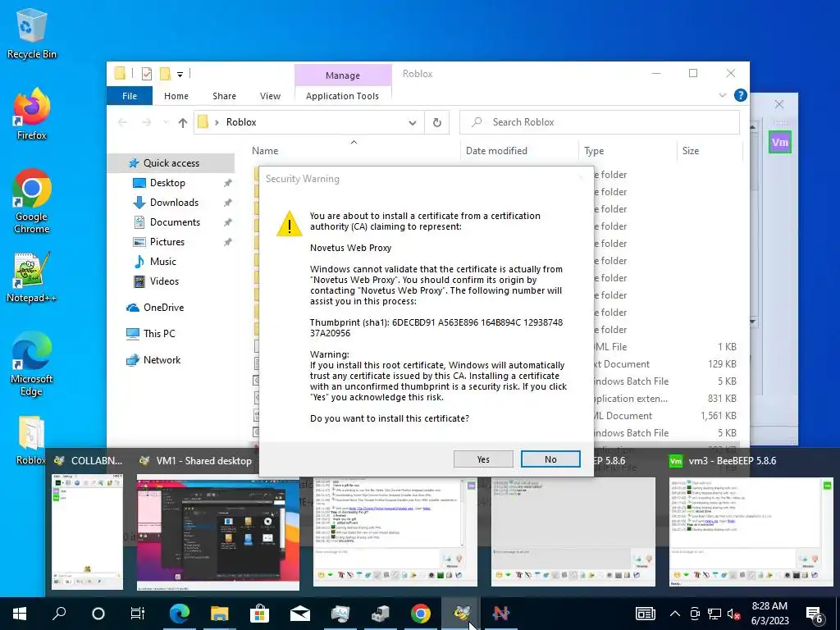Select OneDrive in the navigation pane

[x=163, y=308]
